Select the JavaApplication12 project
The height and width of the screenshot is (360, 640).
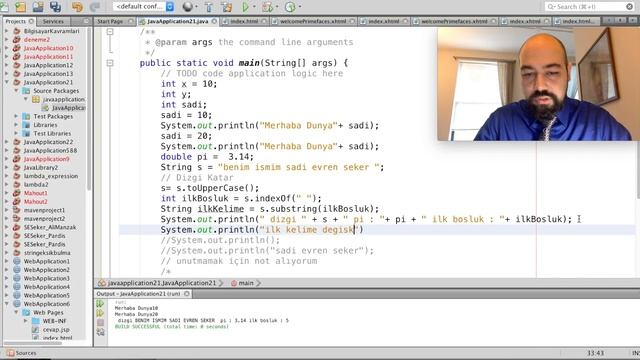49,65
